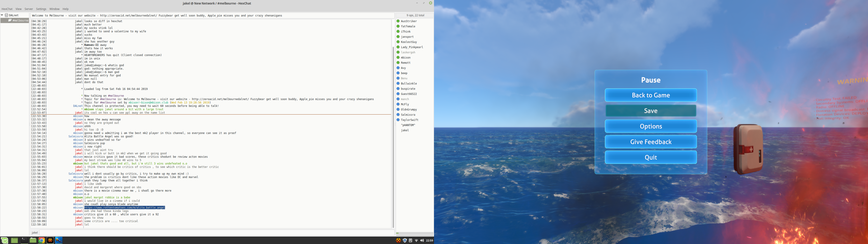Click the HexChat system tray icon
Image resolution: width=868 pixels, height=244 pixels.
coord(398,240)
